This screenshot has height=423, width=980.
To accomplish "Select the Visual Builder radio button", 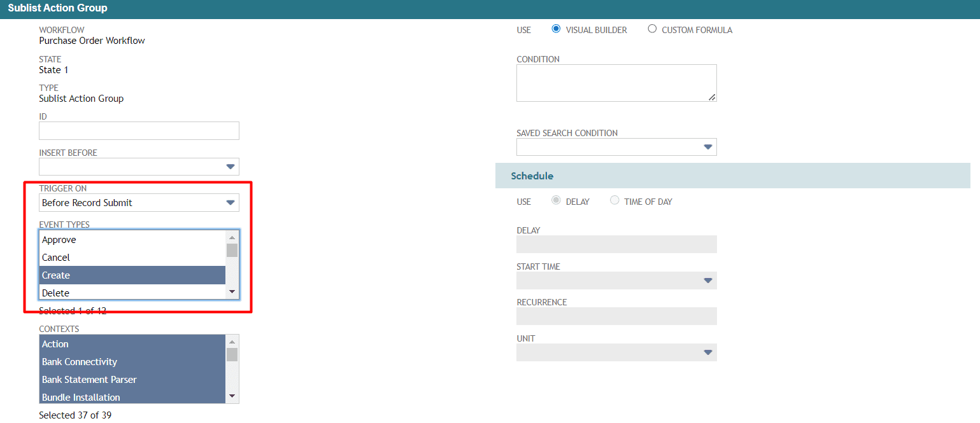I will (x=556, y=29).
